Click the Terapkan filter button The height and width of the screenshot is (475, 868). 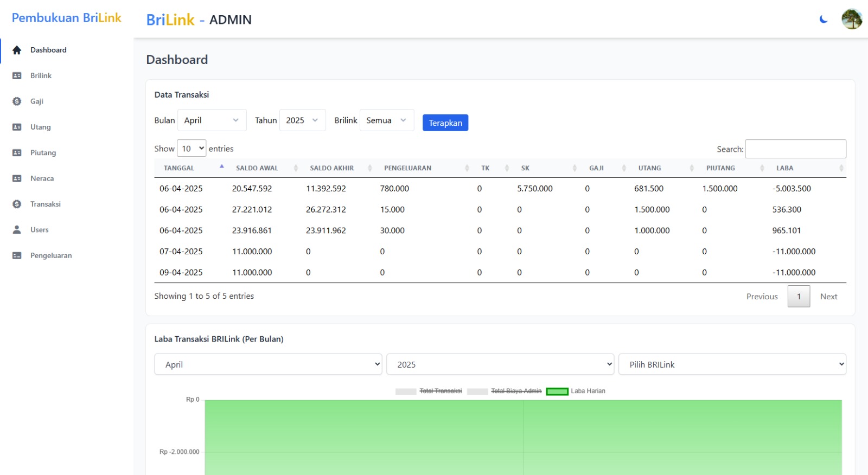click(x=445, y=123)
